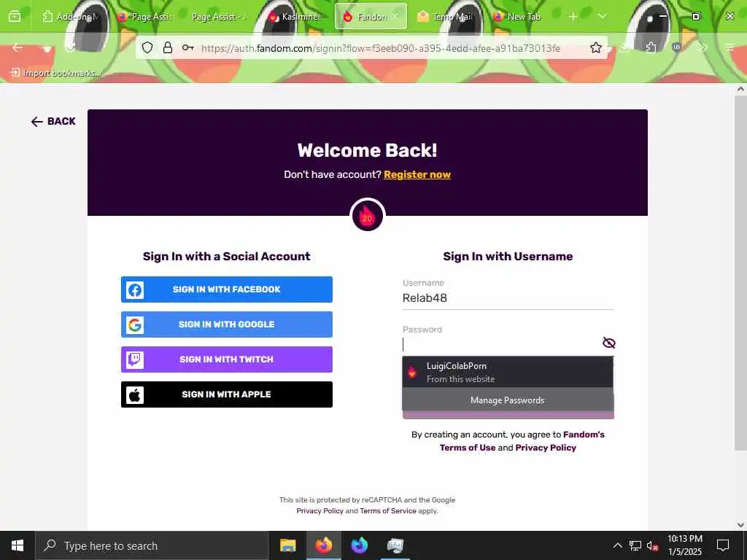This screenshot has height=560, width=747.
Task: Close the active Fandom tab
Action: (x=395, y=17)
